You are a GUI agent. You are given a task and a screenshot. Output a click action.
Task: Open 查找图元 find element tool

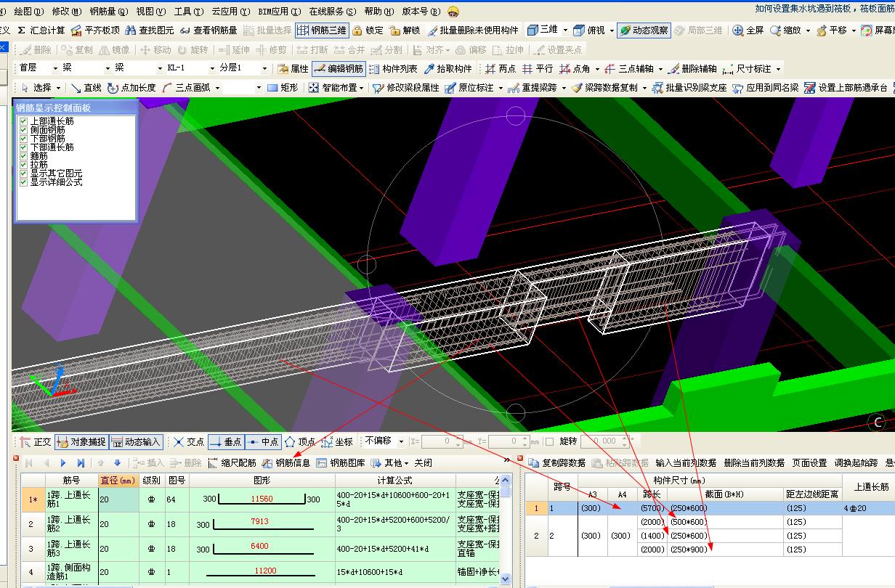click(x=150, y=30)
